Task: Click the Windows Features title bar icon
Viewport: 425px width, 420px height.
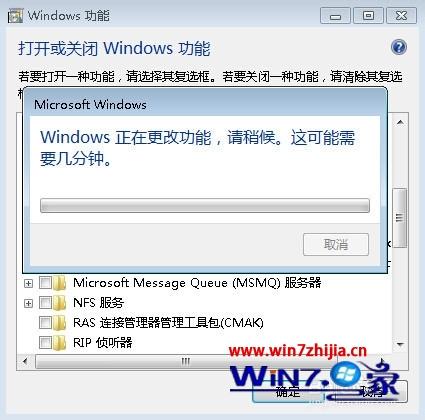Action: click(15, 16)
